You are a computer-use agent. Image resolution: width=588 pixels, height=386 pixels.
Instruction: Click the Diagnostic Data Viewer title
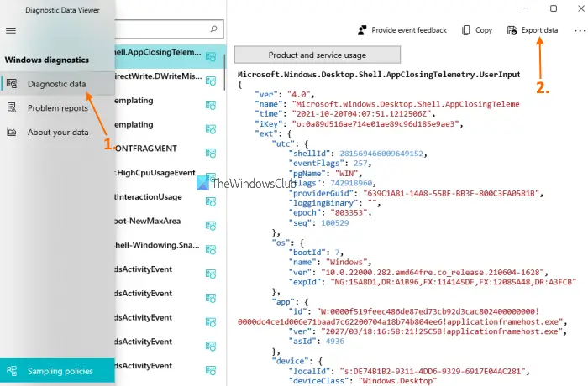click(62, 10)
